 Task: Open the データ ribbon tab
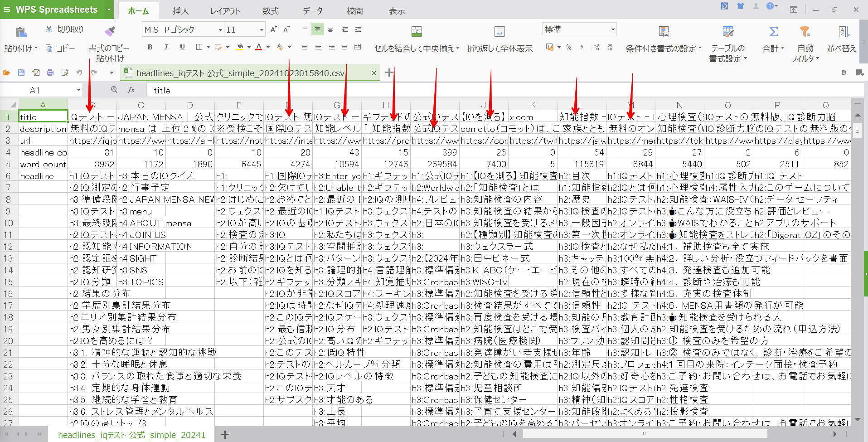pos(313,11)
